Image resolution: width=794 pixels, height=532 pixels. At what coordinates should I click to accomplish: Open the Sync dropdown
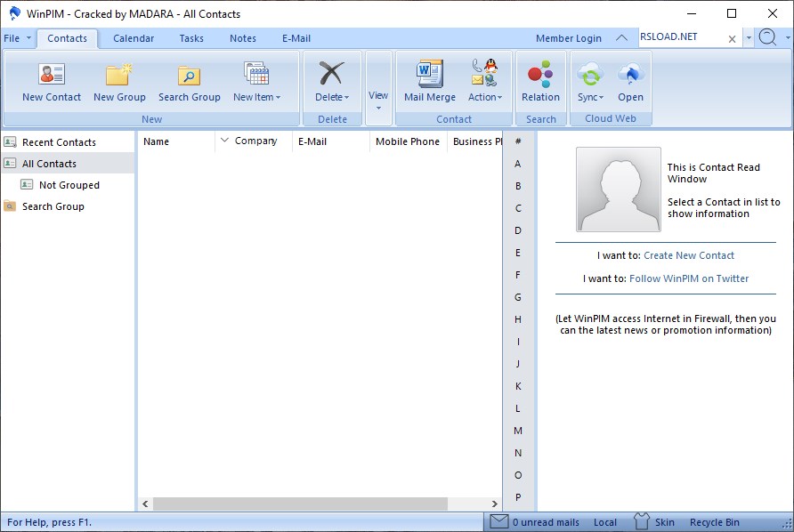(590, 82)
